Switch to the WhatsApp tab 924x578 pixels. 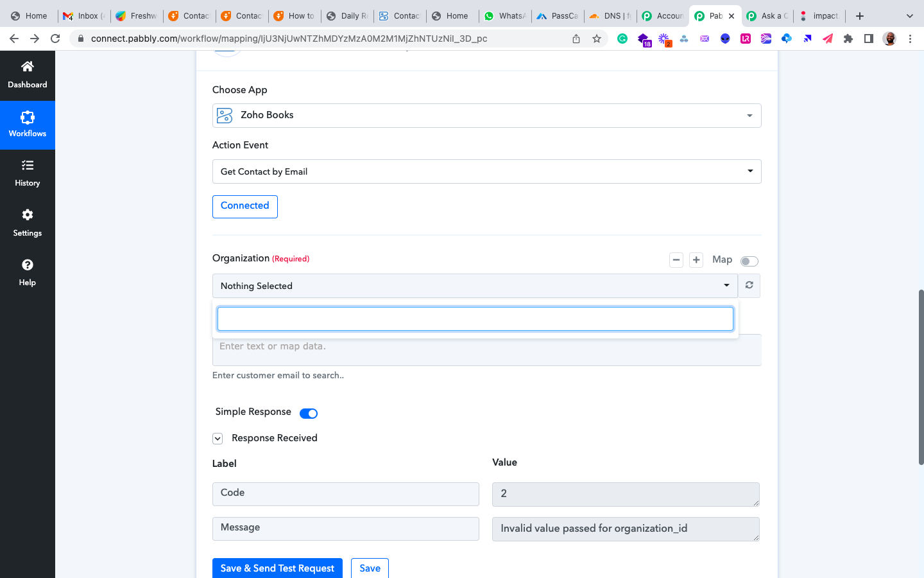(x=505, y=16)
